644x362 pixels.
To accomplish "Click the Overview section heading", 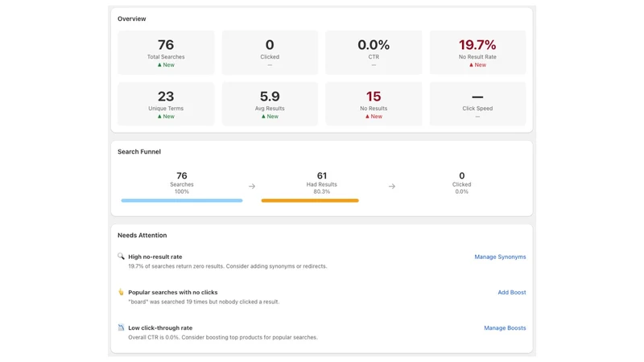I will 132,19.
